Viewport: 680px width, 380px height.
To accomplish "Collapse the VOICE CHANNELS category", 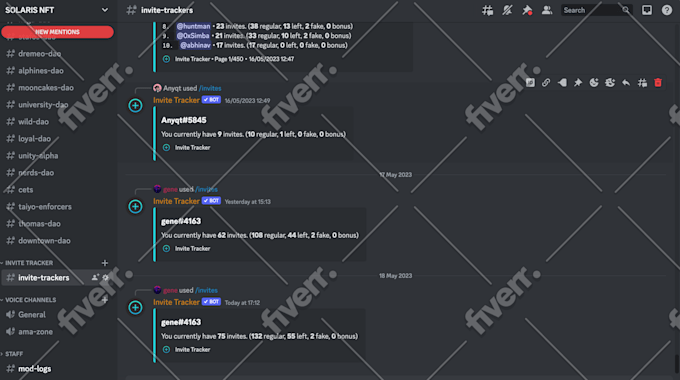I will click(29, 300).
